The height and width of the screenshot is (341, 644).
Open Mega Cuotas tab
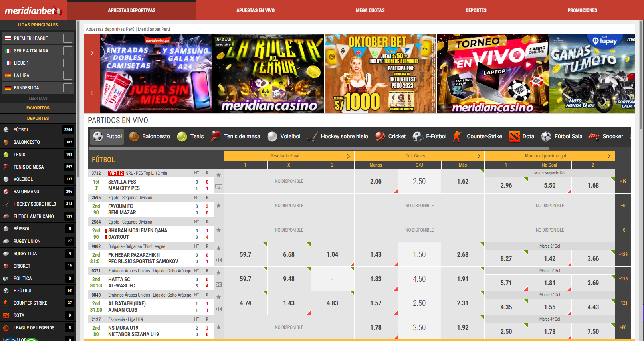point(370,10)
